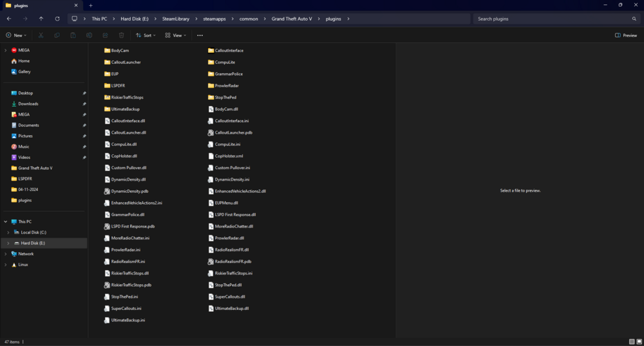Expand the Hard Disk (E:) node
Screen dimensions: 644x346
click(x=8, y=243)
